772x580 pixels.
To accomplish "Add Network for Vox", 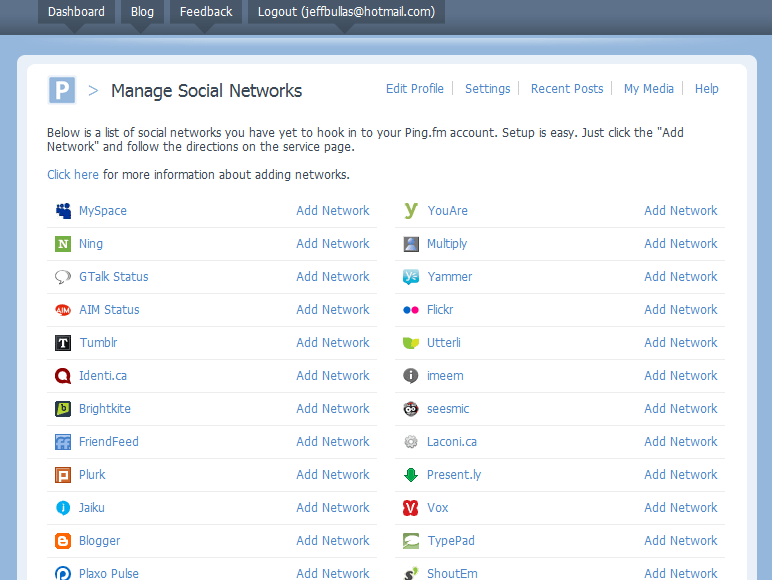I will pos(681,508).
